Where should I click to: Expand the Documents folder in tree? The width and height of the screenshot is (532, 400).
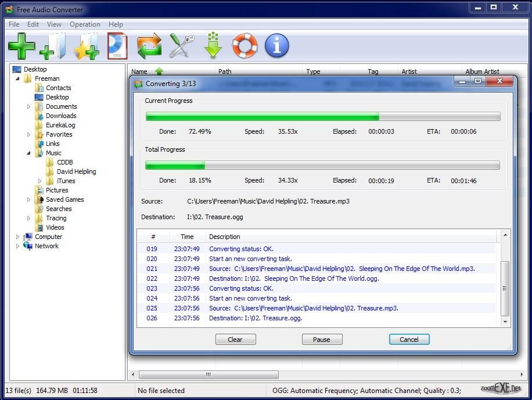pyautogui.click(x=28, y=106)
